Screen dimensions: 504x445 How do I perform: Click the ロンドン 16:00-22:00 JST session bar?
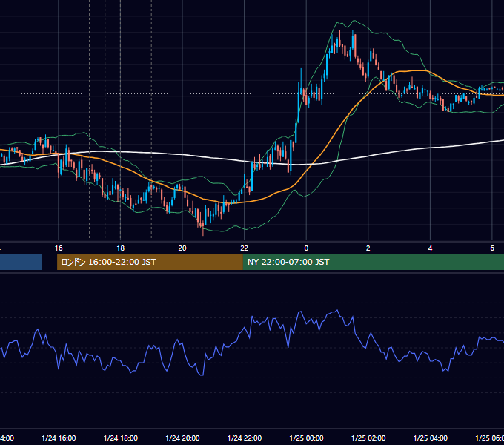click(x=150, y=262)
